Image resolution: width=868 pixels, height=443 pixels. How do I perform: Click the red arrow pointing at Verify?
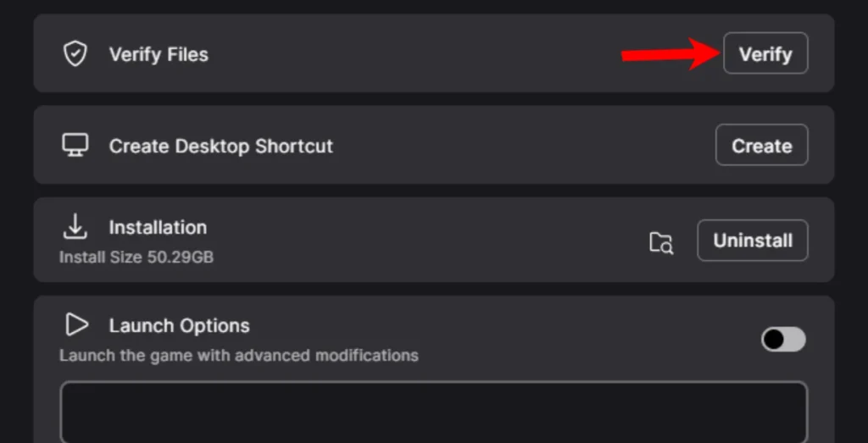click(670, 54)
